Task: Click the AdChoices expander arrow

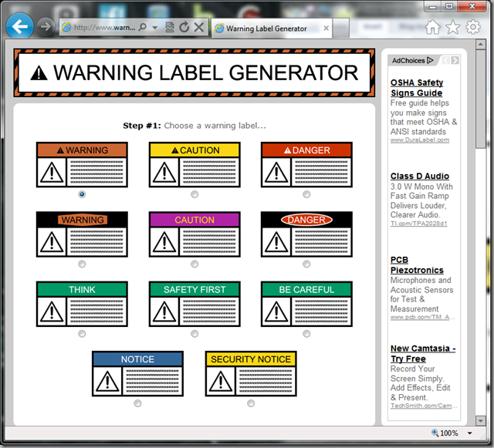Action: tap(430, 60)
